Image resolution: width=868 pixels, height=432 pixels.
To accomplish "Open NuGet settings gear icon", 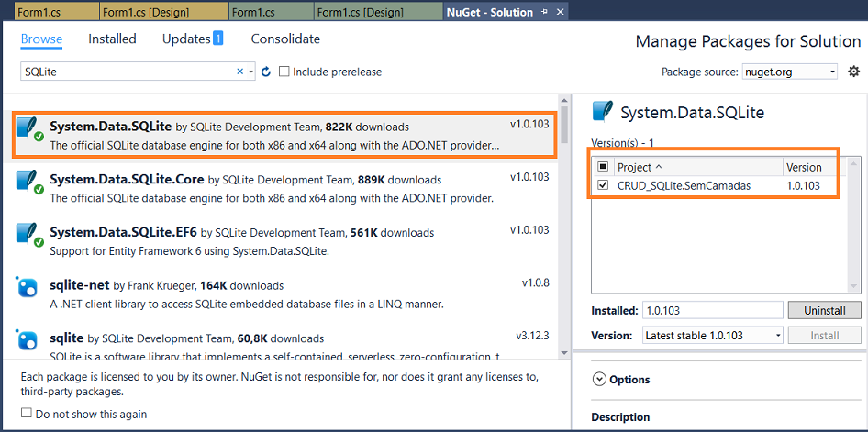I will coord(853,72).
